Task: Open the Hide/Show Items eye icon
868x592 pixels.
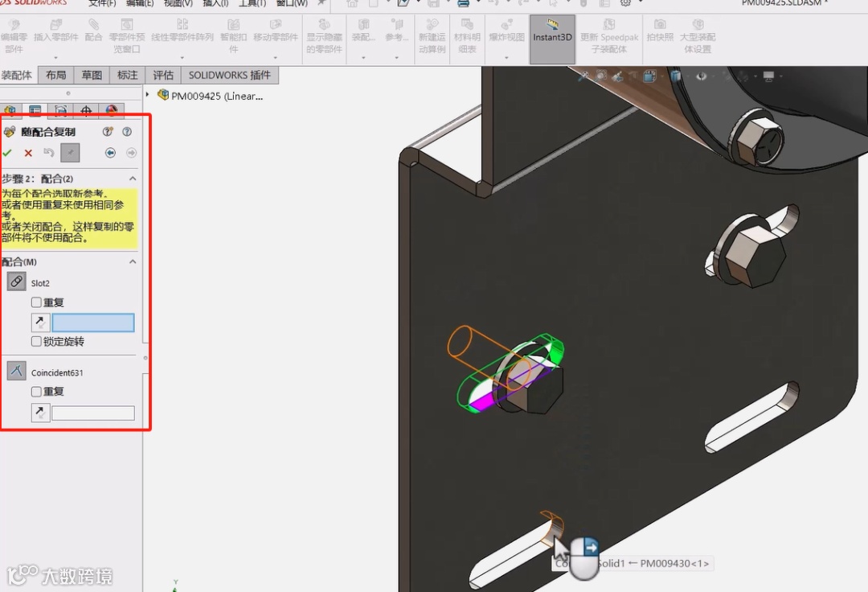Action: click(x=702, y=76)
